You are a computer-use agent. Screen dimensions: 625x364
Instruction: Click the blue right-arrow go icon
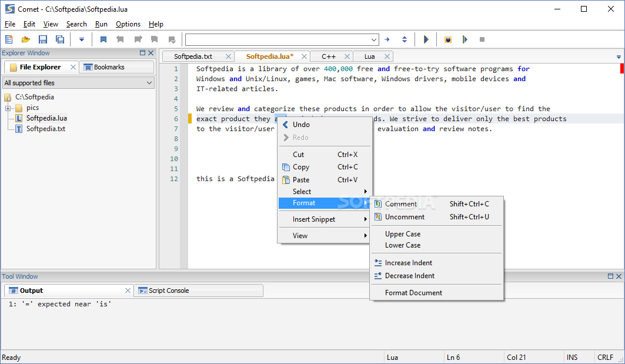pyautogui.click(x=387, y=39)
